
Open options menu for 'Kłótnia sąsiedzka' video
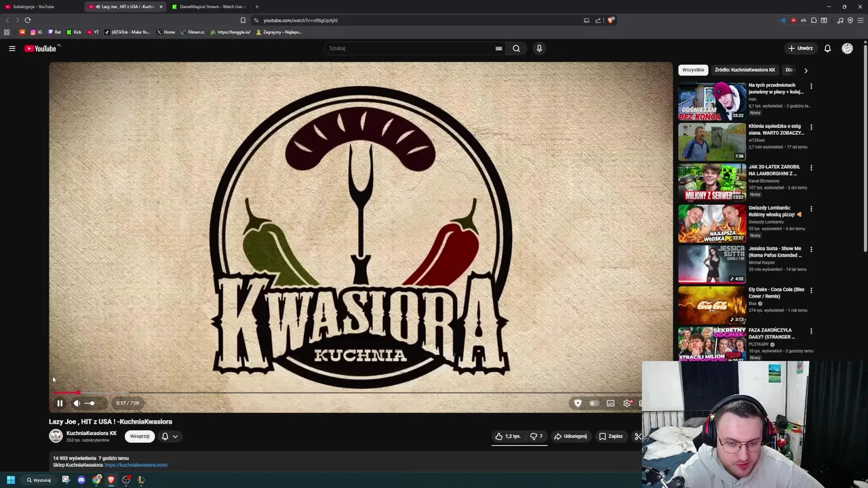point(811,127)
